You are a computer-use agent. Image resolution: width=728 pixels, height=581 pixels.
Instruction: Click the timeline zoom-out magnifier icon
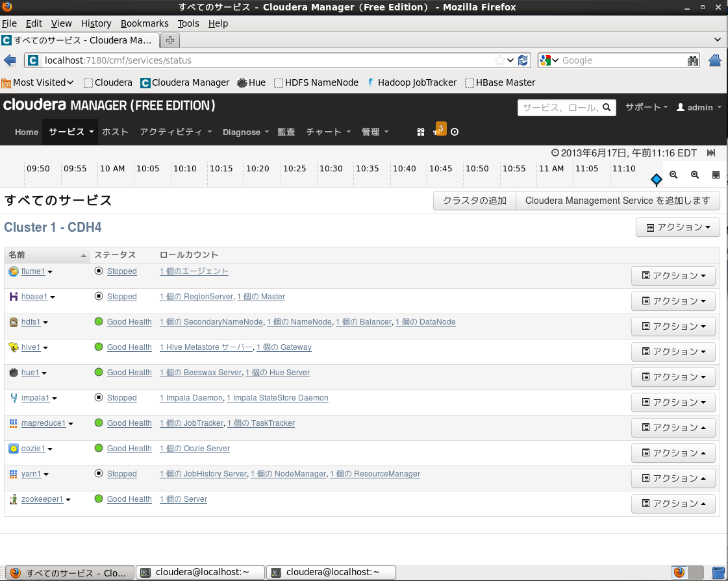[x=673, y=175]
